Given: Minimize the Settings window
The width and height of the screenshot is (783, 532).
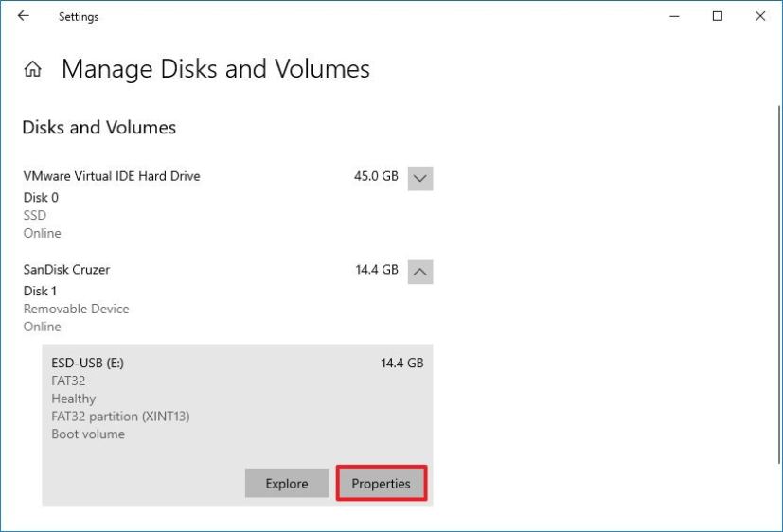Looking at the screenshot, I should coord(675,16).
